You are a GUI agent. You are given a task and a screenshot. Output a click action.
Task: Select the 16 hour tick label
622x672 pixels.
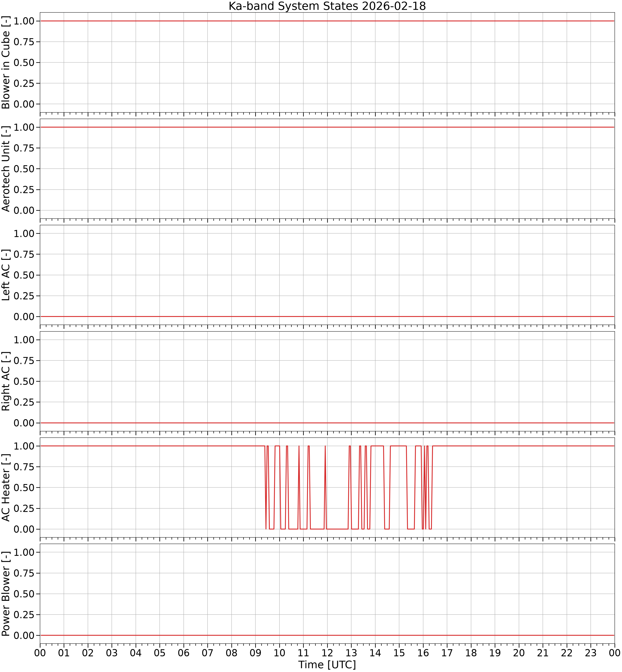click(423, 653)
